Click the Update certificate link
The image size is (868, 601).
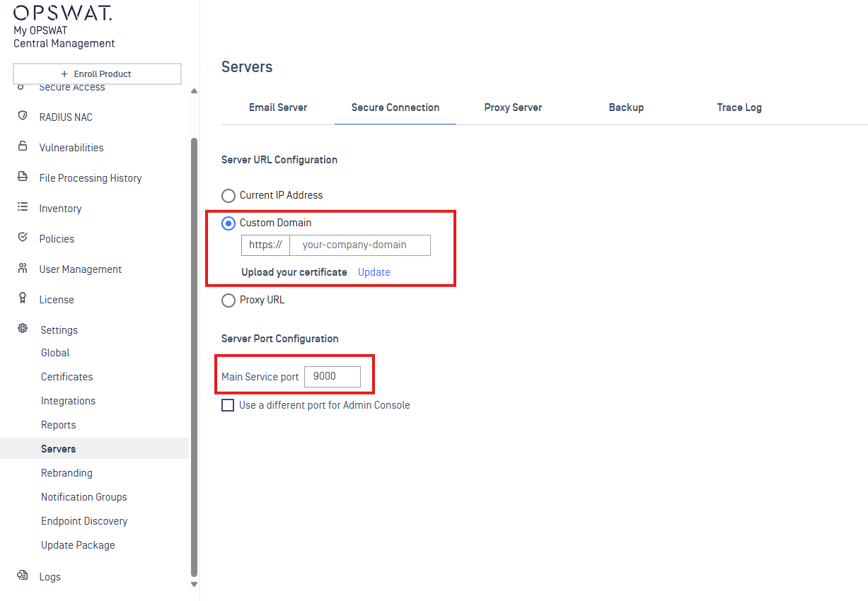(374, 272)
